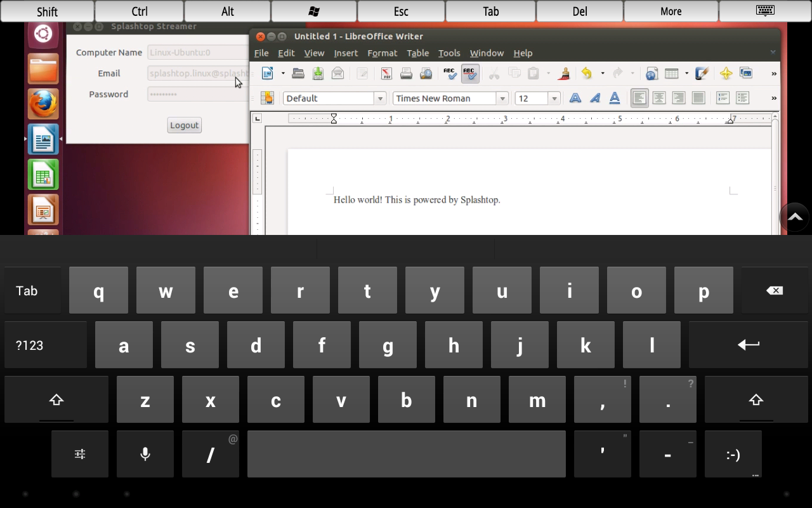
Task: Click Logout in Splashtop Streamer window
Action: (185, 125)
